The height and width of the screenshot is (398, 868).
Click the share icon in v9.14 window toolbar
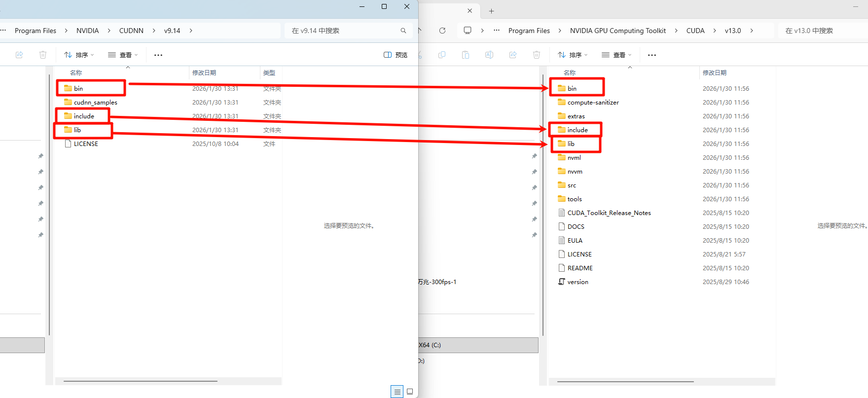pos(19,55)
